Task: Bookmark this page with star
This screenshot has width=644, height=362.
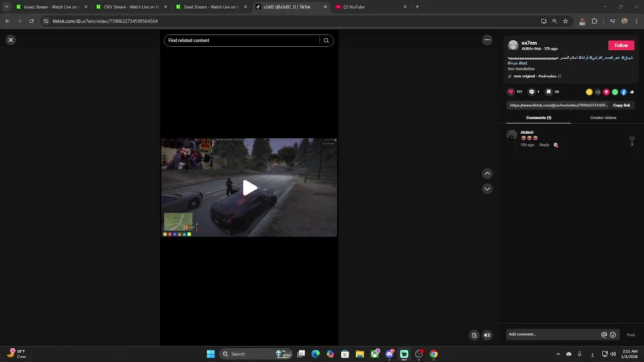Action: (566, 21)
